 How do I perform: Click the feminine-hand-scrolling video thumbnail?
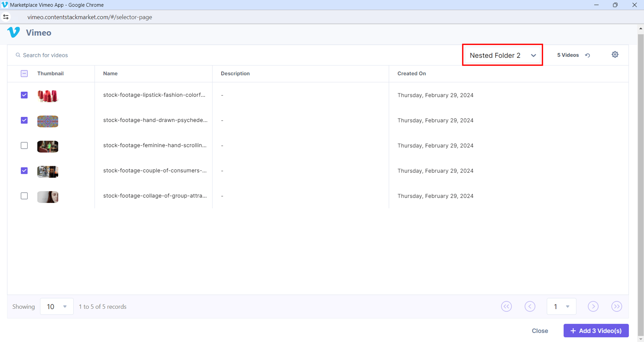pyautogui.click(x=48, y=147)
